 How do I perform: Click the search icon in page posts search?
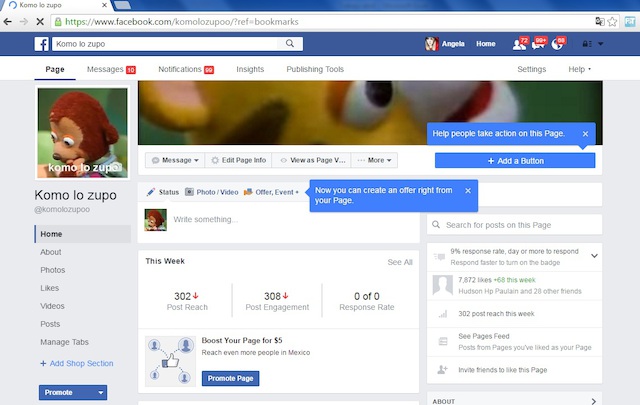(436, 225)
